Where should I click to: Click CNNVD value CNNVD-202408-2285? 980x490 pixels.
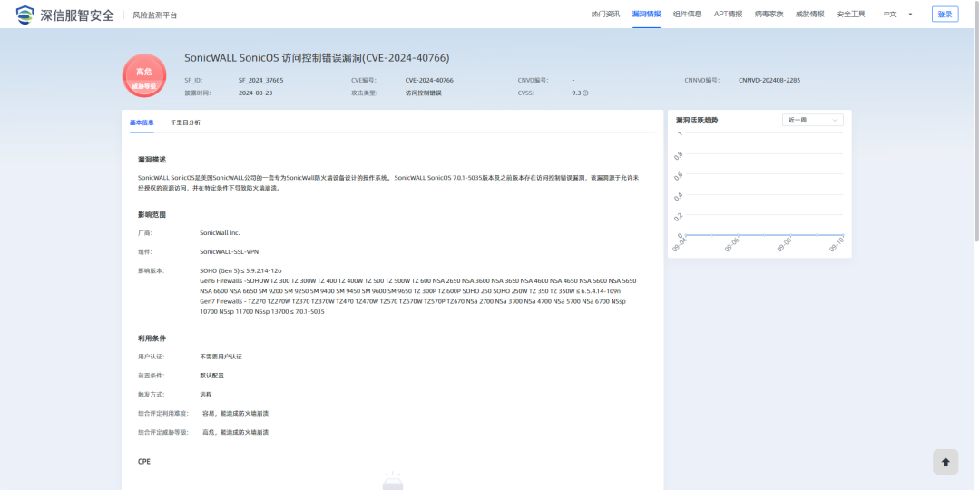coord(769,80)
